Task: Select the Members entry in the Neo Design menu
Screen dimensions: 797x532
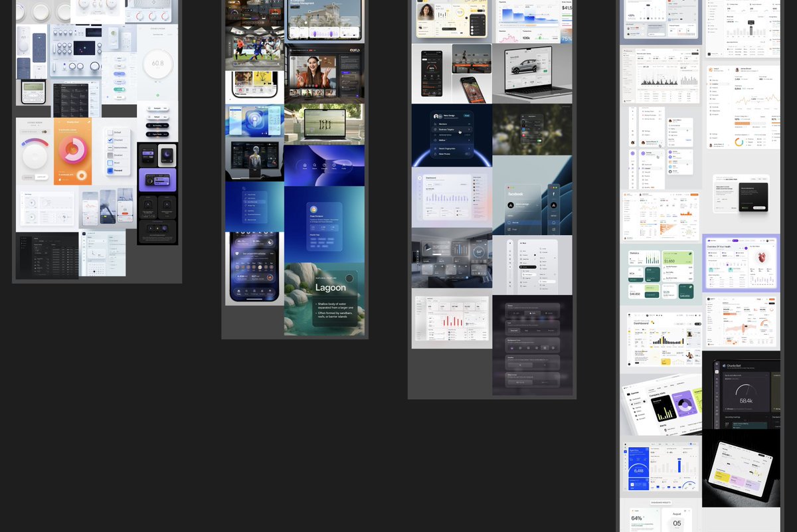Action: point(443,124)
